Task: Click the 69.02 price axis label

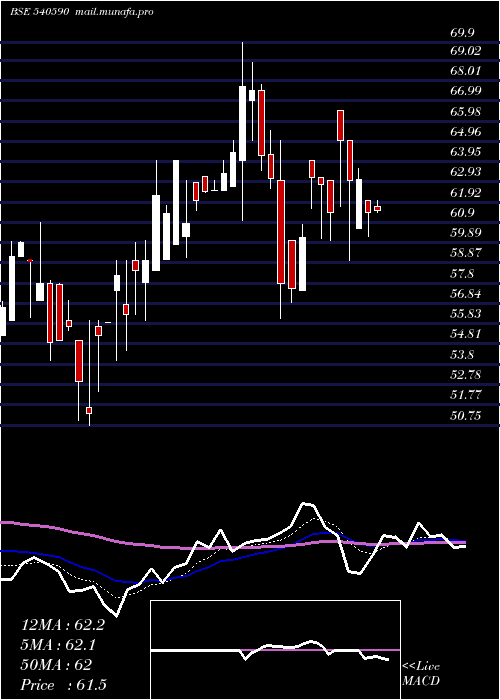Action: click(466, 51)
